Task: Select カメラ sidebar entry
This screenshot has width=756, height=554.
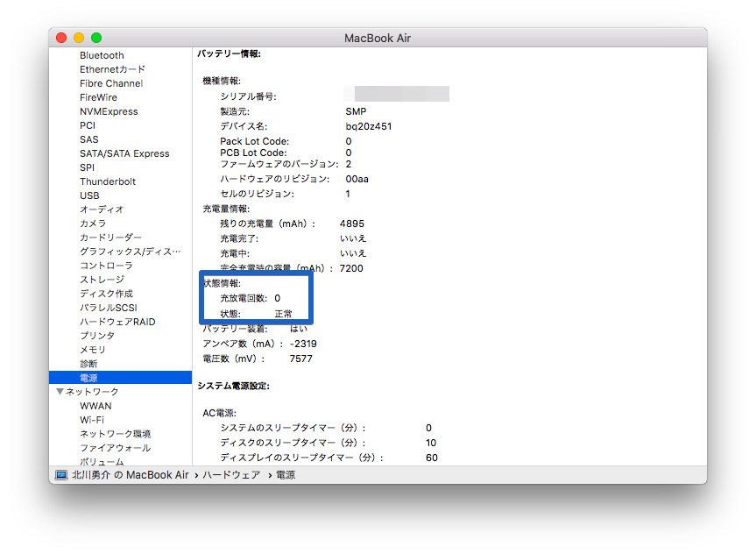Action: click(x=93, y=224)
